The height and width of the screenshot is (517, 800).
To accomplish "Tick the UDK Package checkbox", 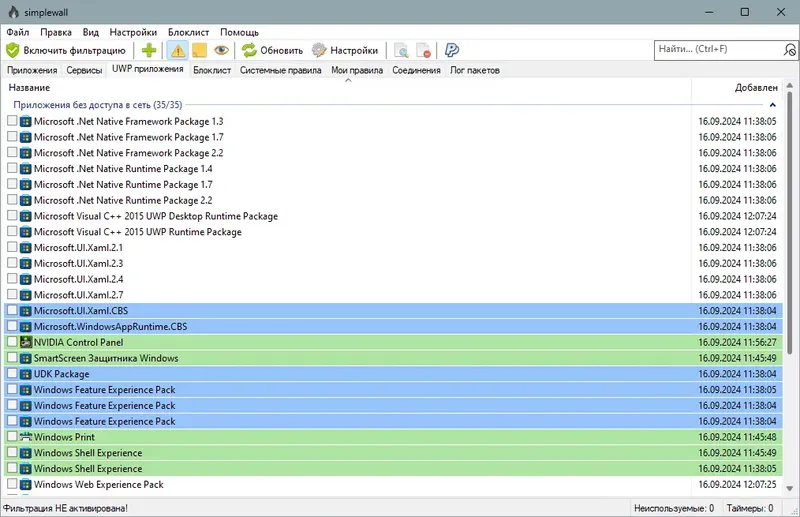I will click(12, 373).
